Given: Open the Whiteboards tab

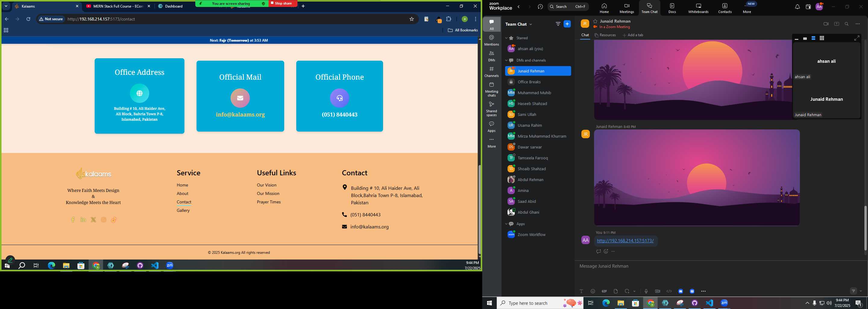Looking at the screenshot, I should click(x=698, y=8).
